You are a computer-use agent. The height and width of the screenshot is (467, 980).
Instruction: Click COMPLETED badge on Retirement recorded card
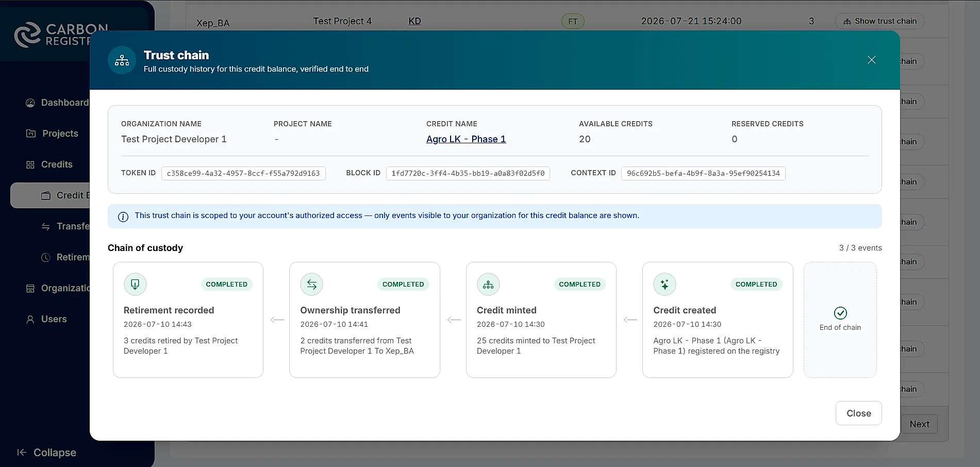[x=226, y=285]
